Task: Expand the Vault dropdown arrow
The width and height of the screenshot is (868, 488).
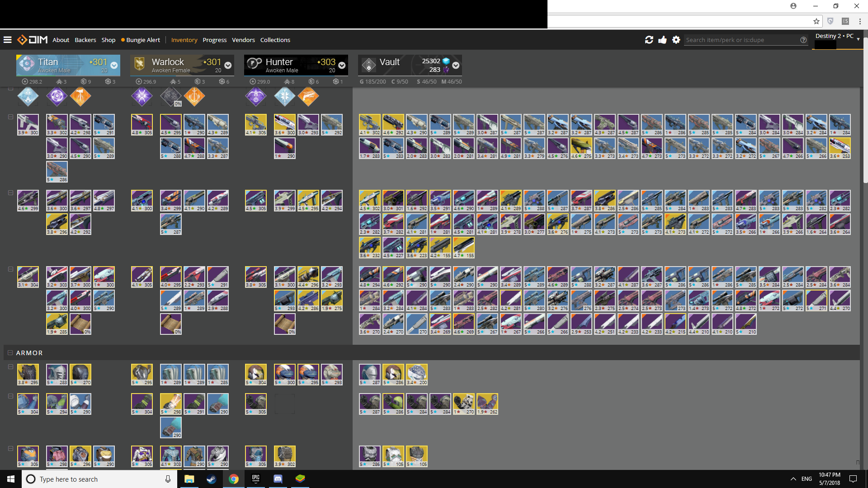Action: (x=456, y=66)
